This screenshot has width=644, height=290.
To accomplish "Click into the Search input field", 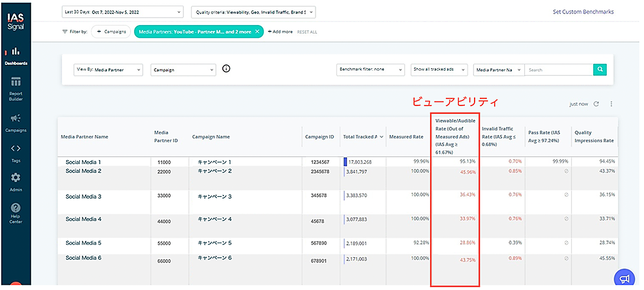I will [558, 69].
